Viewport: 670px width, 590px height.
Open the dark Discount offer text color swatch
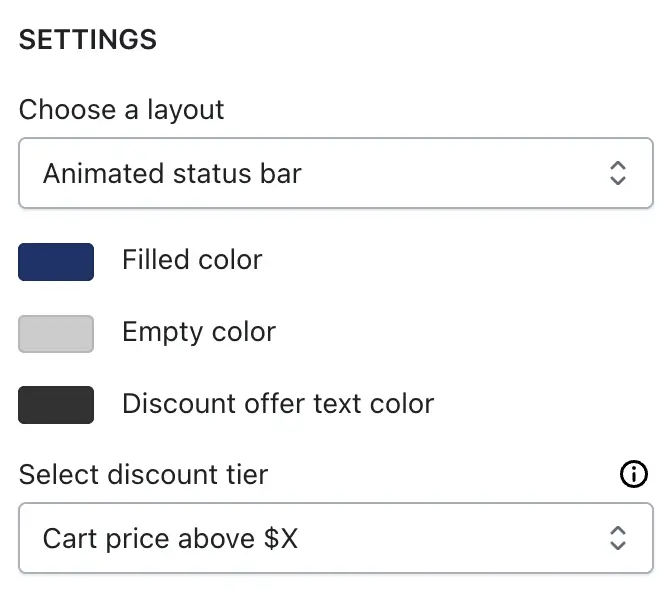point(56,405)
